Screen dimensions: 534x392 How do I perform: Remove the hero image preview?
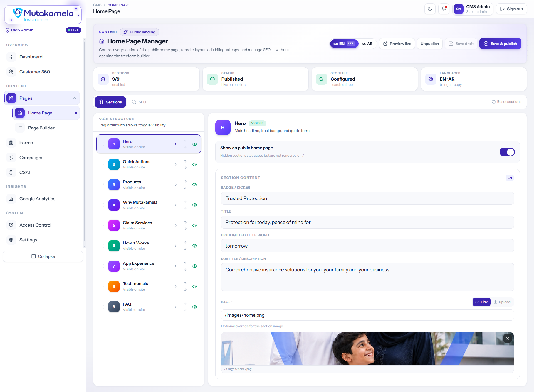(508, 338)
